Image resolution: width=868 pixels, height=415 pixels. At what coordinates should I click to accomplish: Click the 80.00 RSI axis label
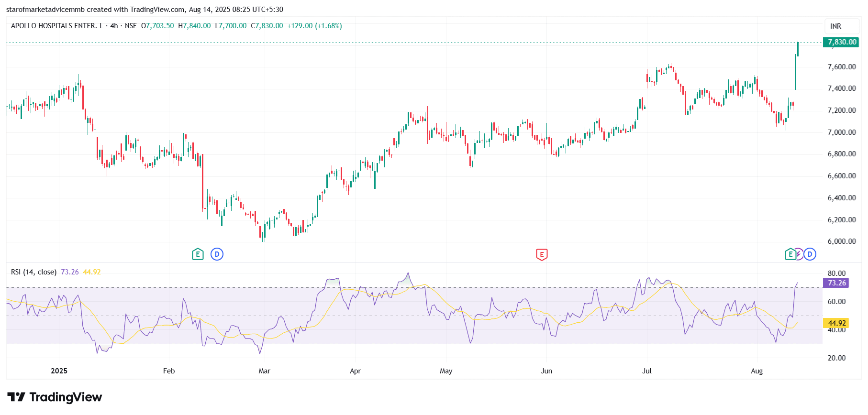click(836, 273)
